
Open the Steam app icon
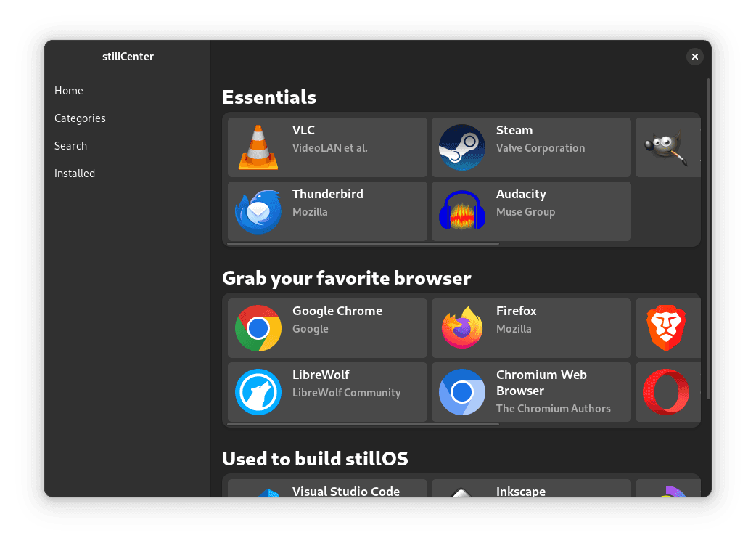[462, 147]
